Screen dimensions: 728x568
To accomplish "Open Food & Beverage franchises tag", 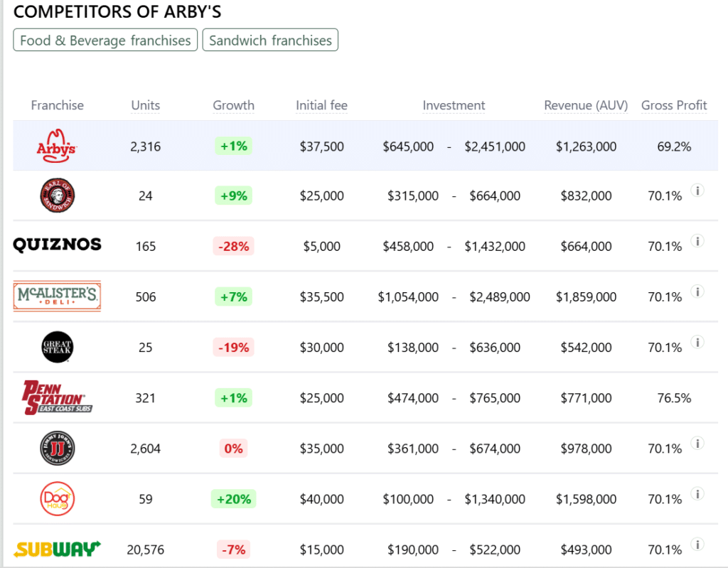I will (105, 41).
